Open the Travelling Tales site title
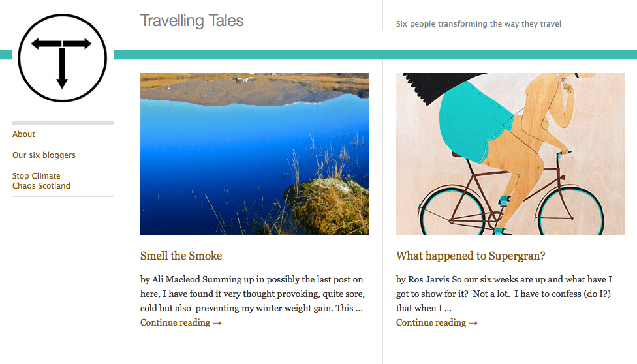Image resolution: width=637 pixels, height=364 pixels. (192, 21)
